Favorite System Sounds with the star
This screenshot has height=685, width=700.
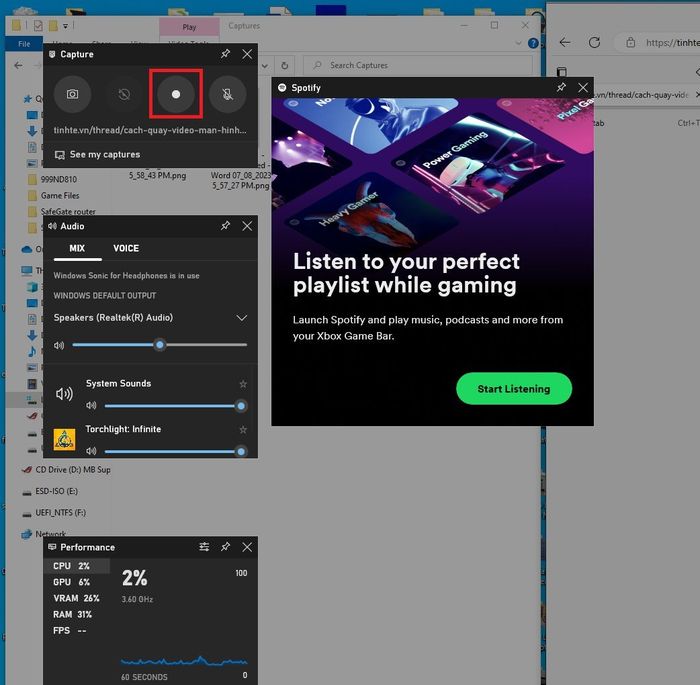(243, 384)
